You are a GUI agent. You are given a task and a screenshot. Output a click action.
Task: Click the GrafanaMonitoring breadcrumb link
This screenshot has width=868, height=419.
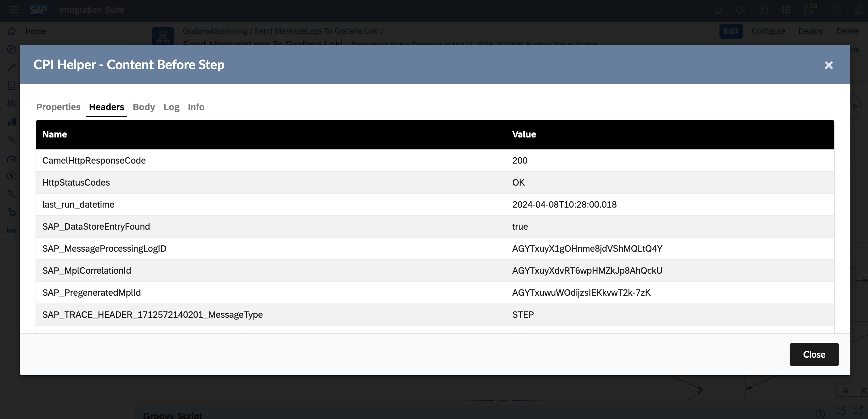click(x=215, y=31)
